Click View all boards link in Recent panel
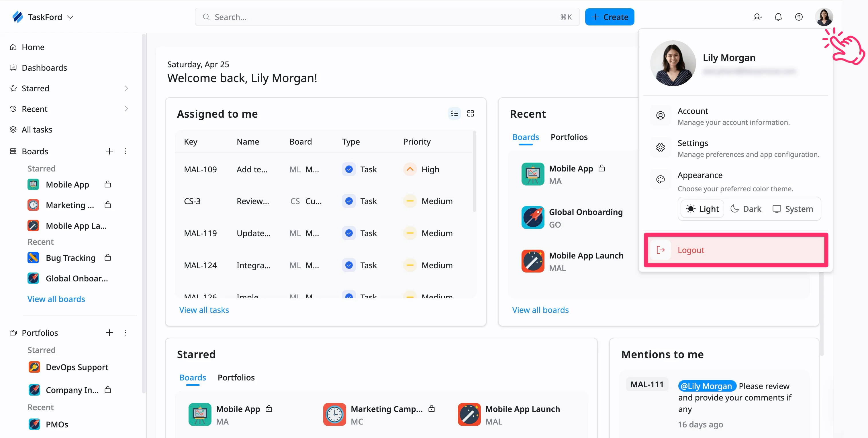 540,310
